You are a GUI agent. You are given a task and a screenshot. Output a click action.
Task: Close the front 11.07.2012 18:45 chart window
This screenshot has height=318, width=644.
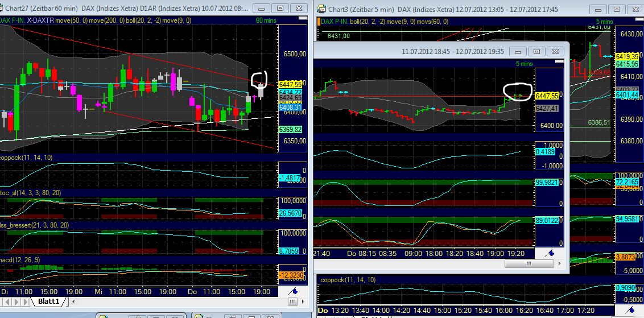click(x=555, y=51)
